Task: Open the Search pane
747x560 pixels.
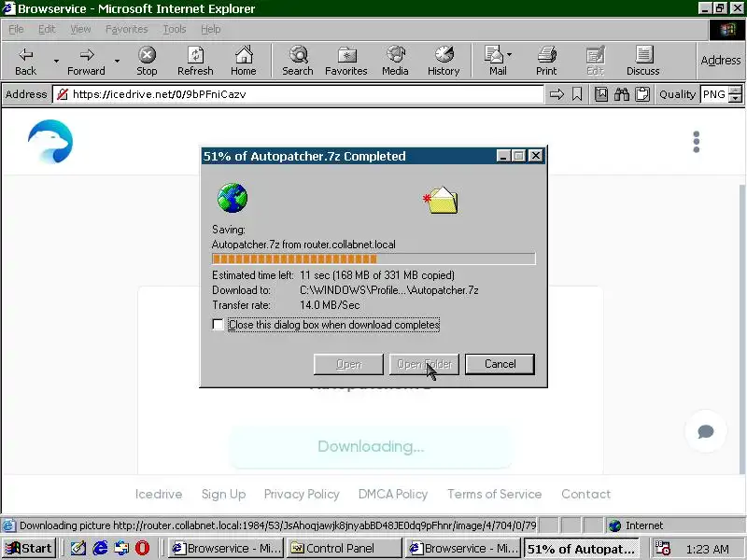Action: (x=298, y=61)
